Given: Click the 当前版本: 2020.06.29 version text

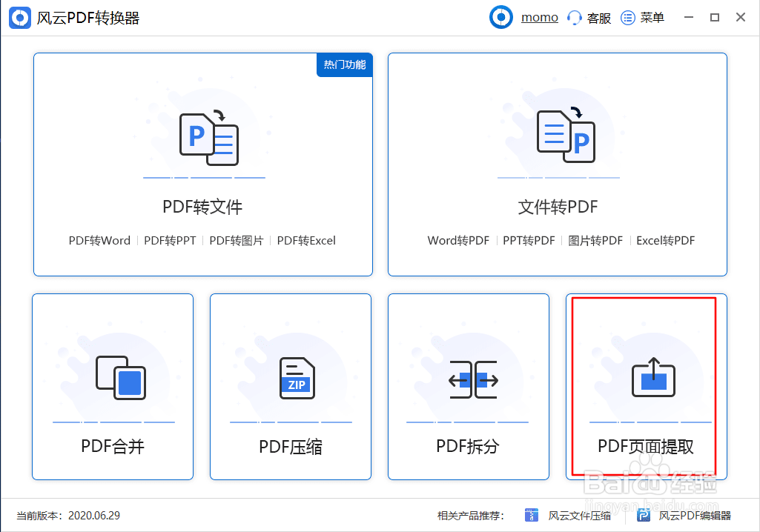Looking at the screenshot, I should [68, 516].
